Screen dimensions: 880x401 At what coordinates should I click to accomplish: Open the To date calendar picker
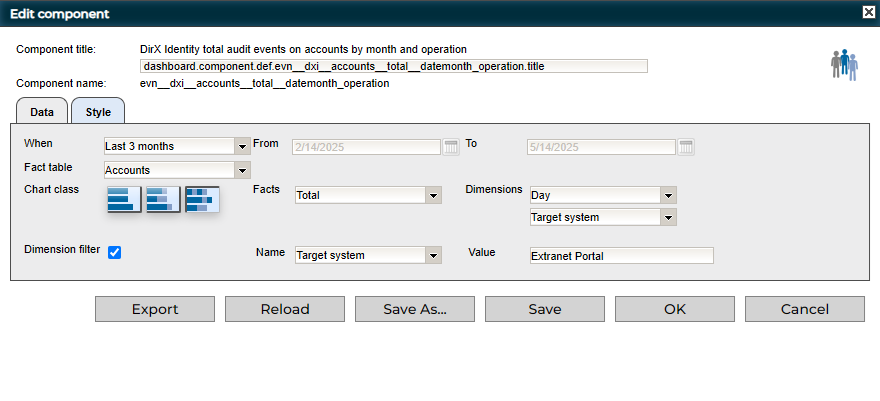click(686, 147)
